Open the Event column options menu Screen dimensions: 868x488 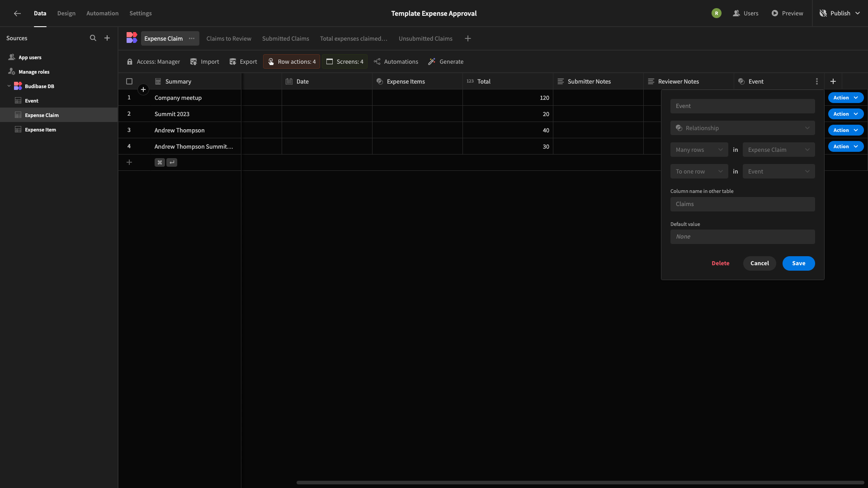coord(816,82)
